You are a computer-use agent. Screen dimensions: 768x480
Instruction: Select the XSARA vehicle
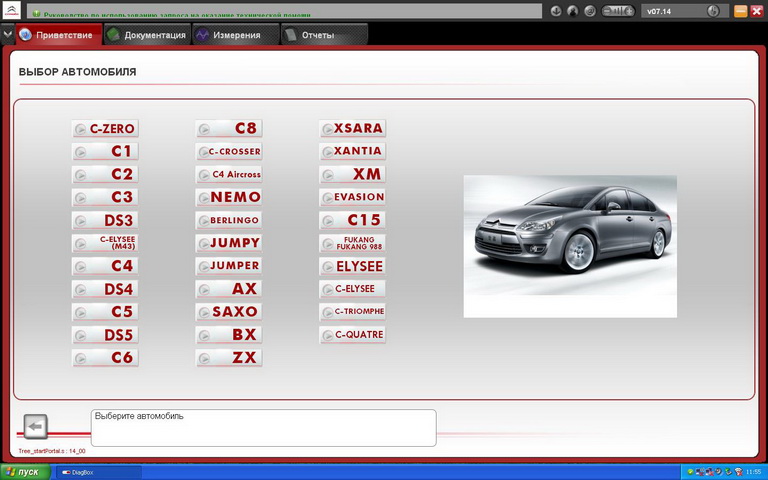click(x=353, y=128)
